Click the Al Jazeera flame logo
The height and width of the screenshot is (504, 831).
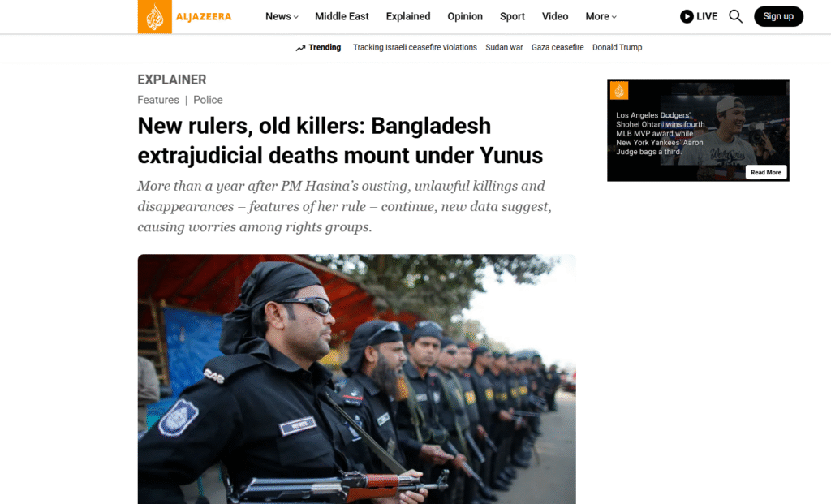coord(155,17)
